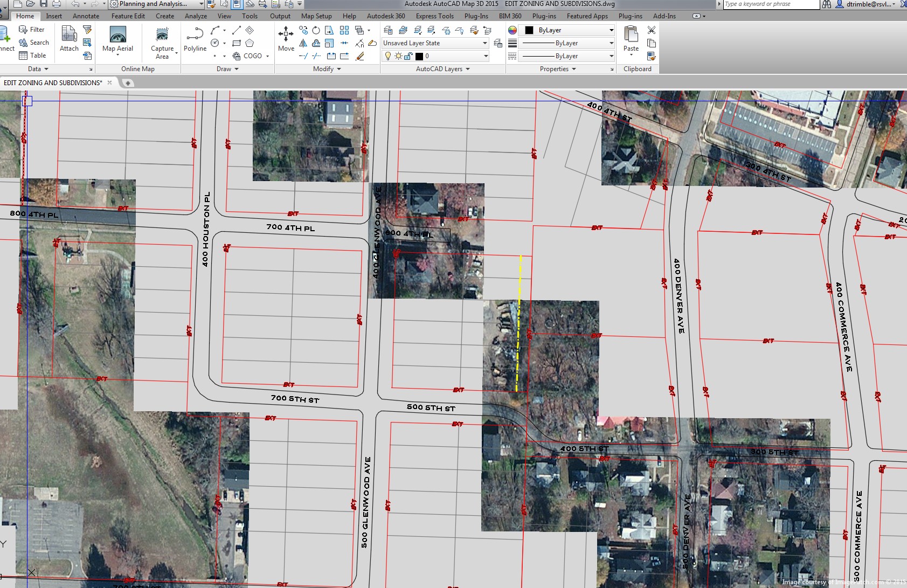Click inside the keyword search field
The width and height of the screenshot is (907, 588).
point(771,4)
